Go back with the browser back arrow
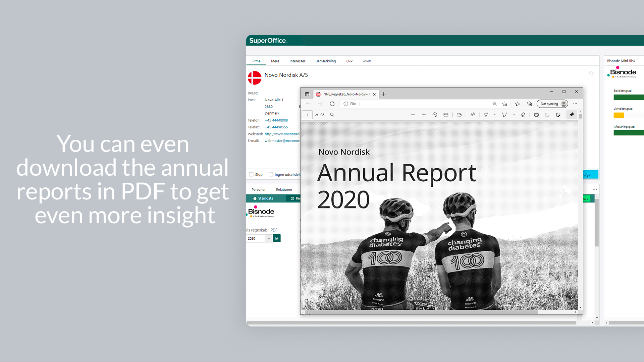The image size is (644, 362). [308, 104]
